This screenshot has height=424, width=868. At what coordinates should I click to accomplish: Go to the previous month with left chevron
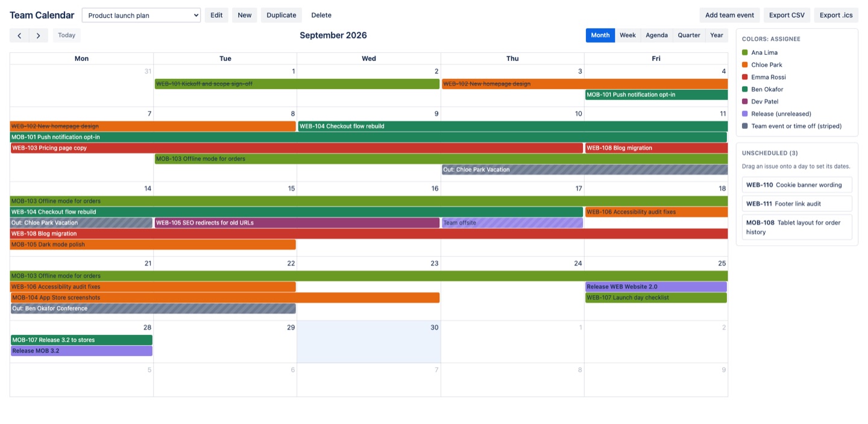coord(19,36)
